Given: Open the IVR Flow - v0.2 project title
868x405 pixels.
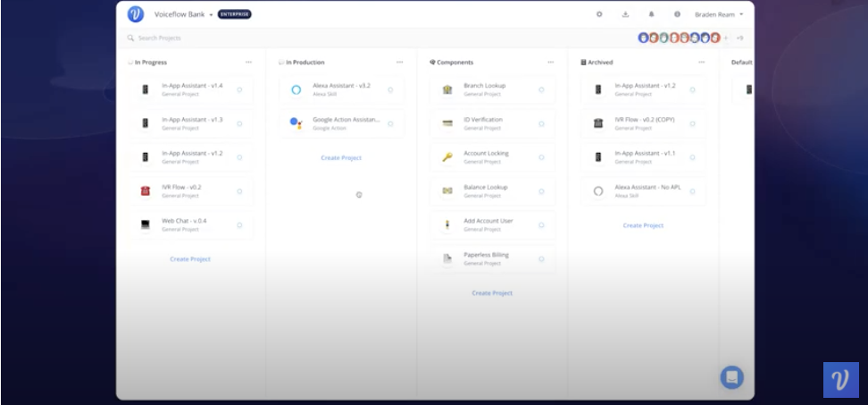Looking at the screenshot, I should (181, 187).
